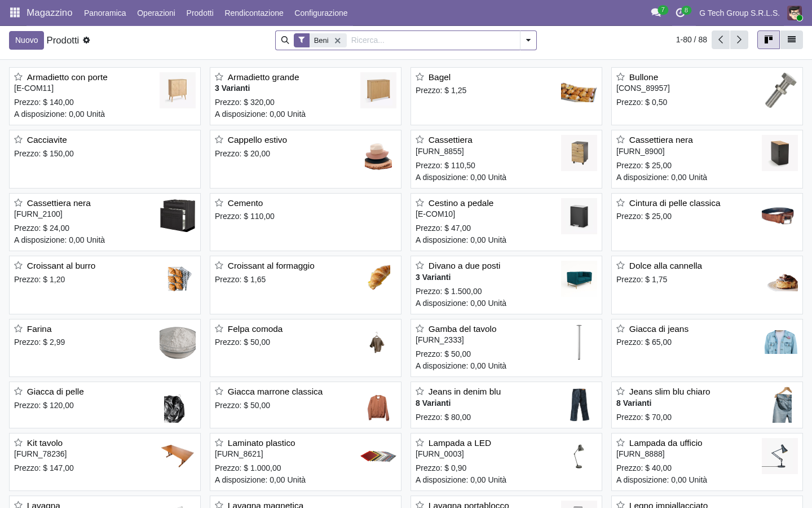This screenshot has height=508, width=812.
Task: Remove the Beni filter facet
Action: pyautogui.click(x=337, y=41)
